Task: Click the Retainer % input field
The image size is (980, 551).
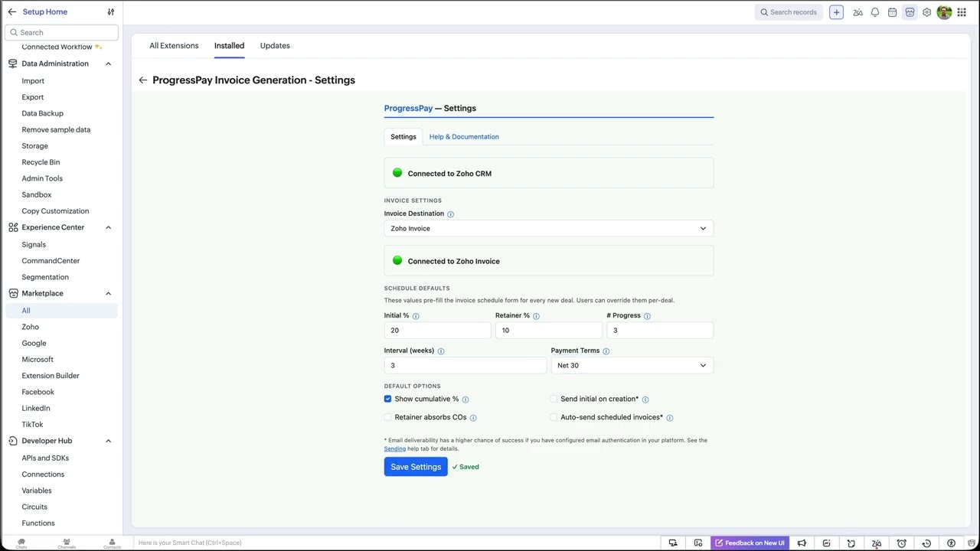Action: pyautogui.click(x=548, y=330)
